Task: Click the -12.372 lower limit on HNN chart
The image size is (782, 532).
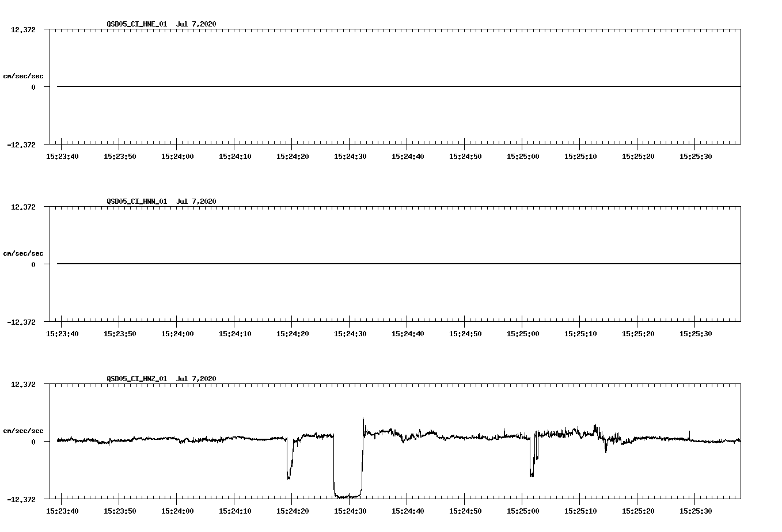Action: pos(21,322)
